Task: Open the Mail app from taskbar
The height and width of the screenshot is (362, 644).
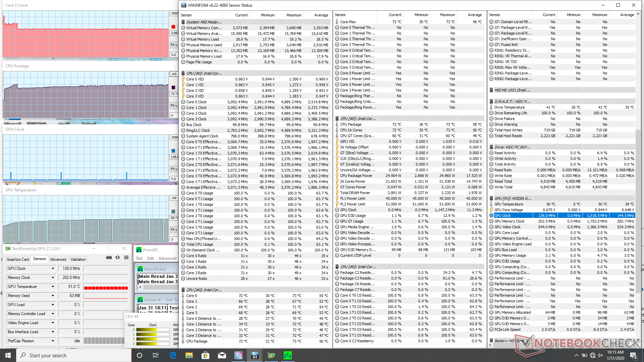Action: pyautogui.click(x=222, y=355)
